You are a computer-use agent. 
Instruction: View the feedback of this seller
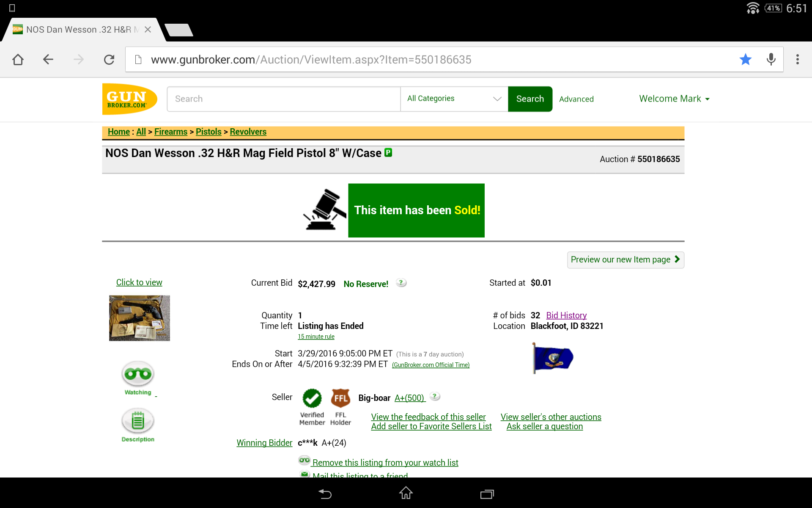tap(428, 417)
